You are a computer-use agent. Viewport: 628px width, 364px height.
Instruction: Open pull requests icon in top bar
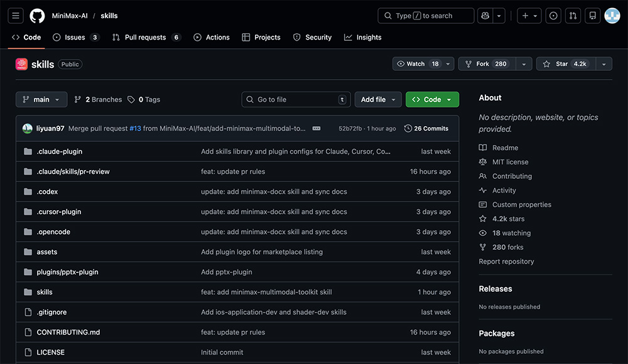click(x=572, y=16)
